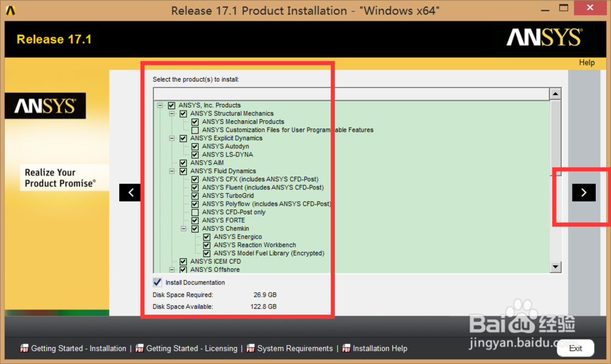Click the 122.8 GB available space value

263,307
